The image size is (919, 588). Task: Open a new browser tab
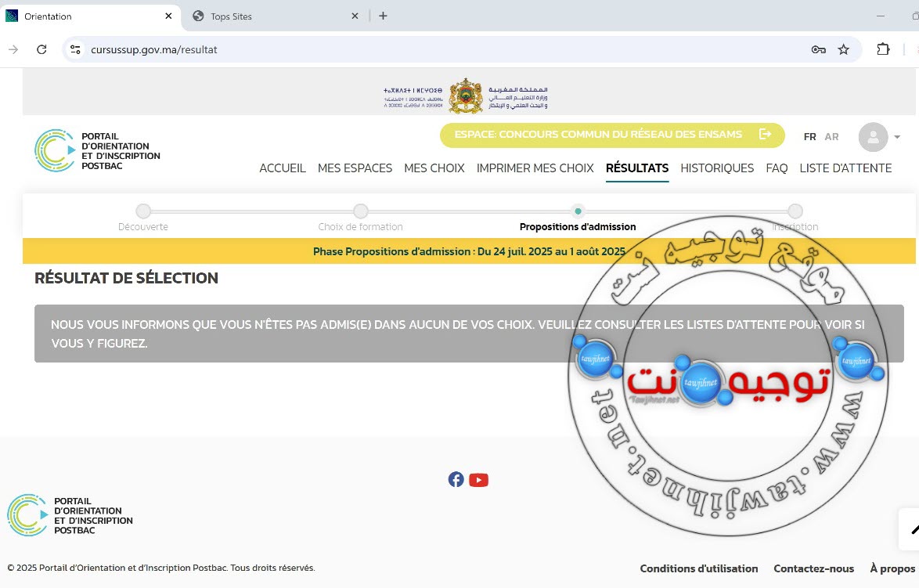tap(383, 16)
